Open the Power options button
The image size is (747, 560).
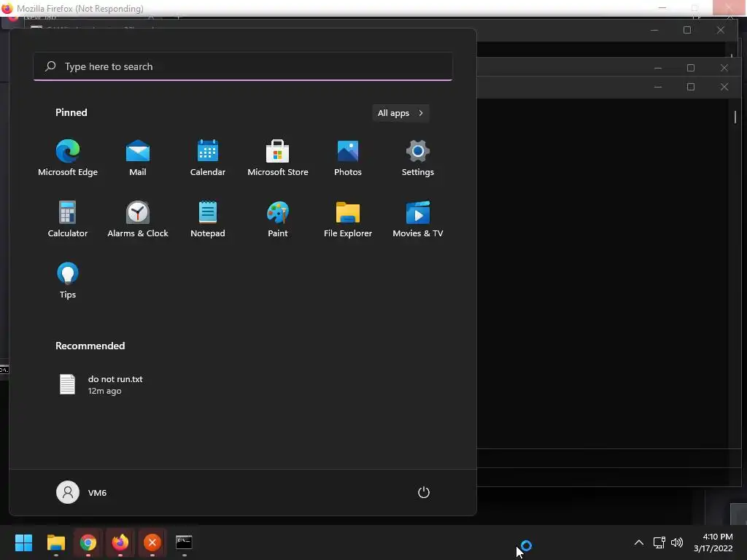pos(424,492)
